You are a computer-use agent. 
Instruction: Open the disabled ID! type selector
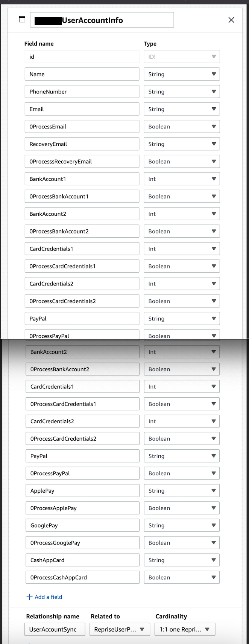[182, 56]
